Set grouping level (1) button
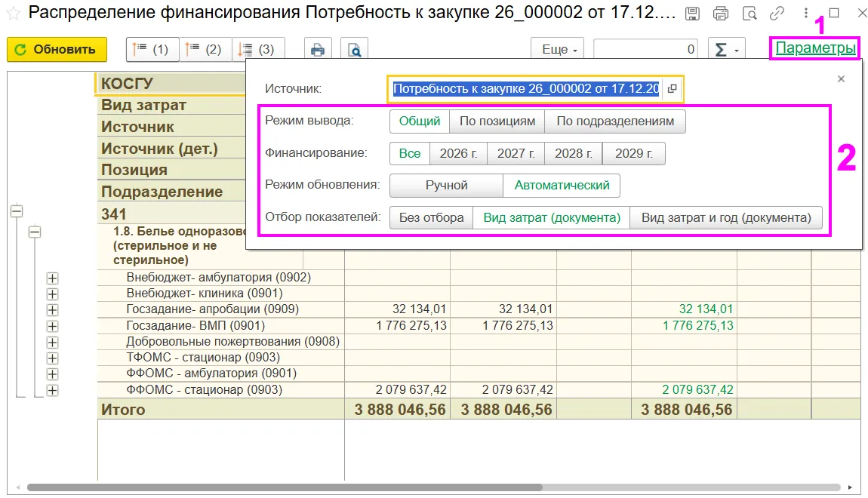868x498 pixels. pos(152,50)
